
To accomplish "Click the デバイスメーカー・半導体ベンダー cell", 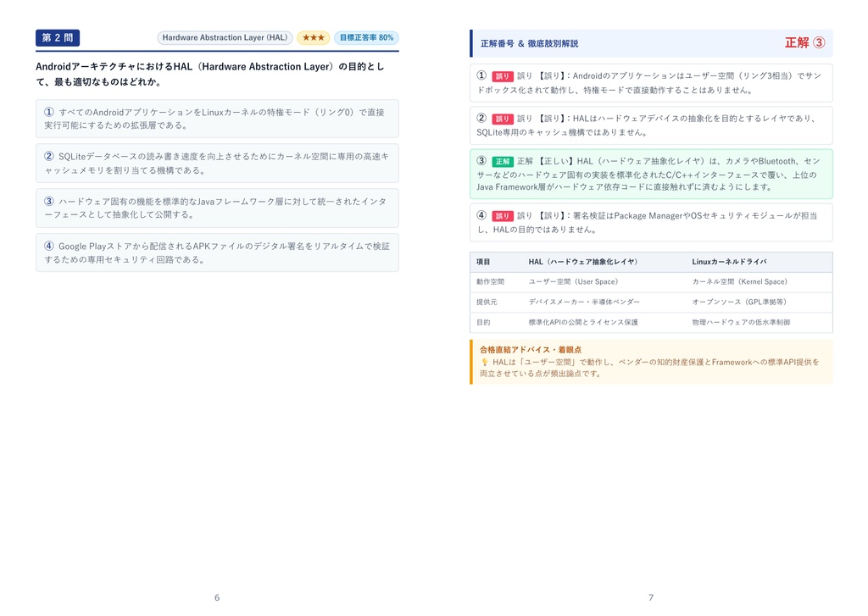I will [584, 302].
